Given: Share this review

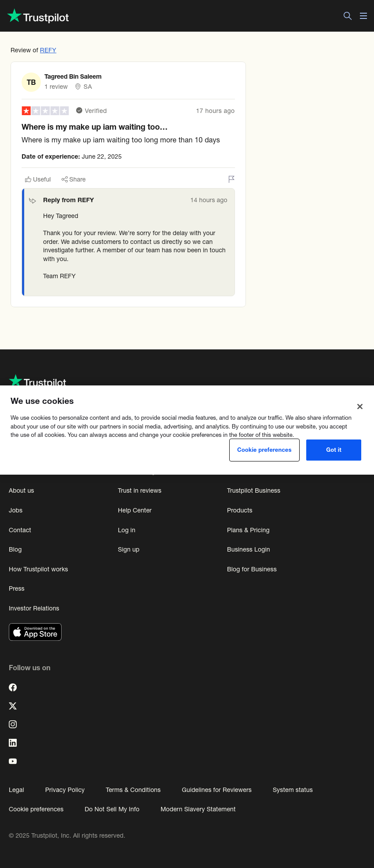Looking at the screenshot, I should click(x=73, y=179).
